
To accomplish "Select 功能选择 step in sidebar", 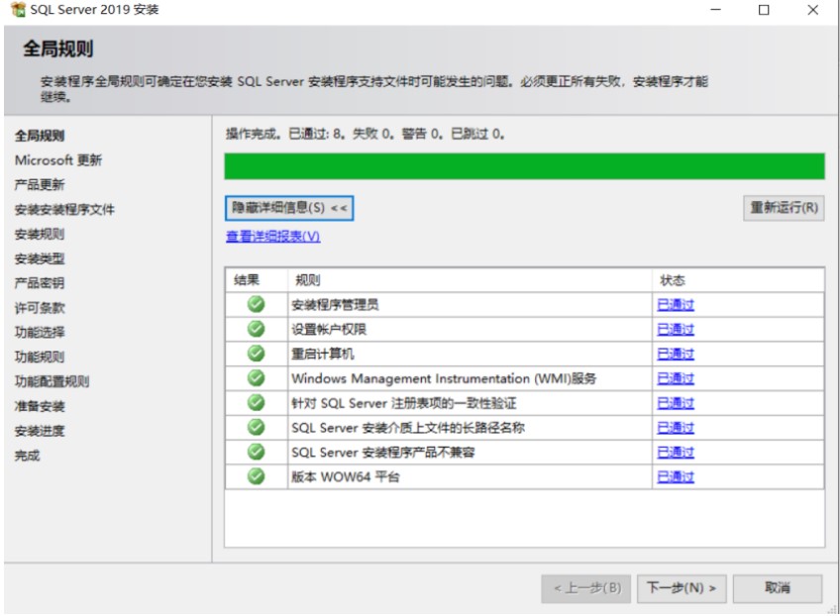I will pyautogui.click(x=40, y=332).
